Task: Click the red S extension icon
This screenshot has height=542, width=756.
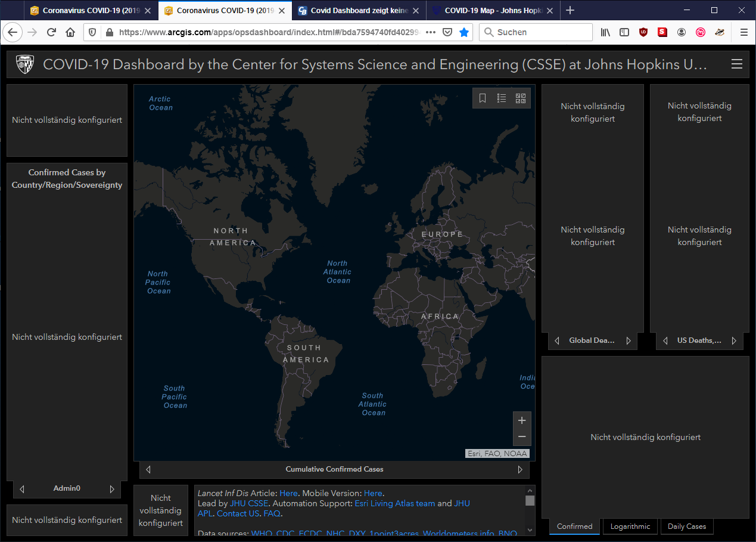Action: click(662, 32)
